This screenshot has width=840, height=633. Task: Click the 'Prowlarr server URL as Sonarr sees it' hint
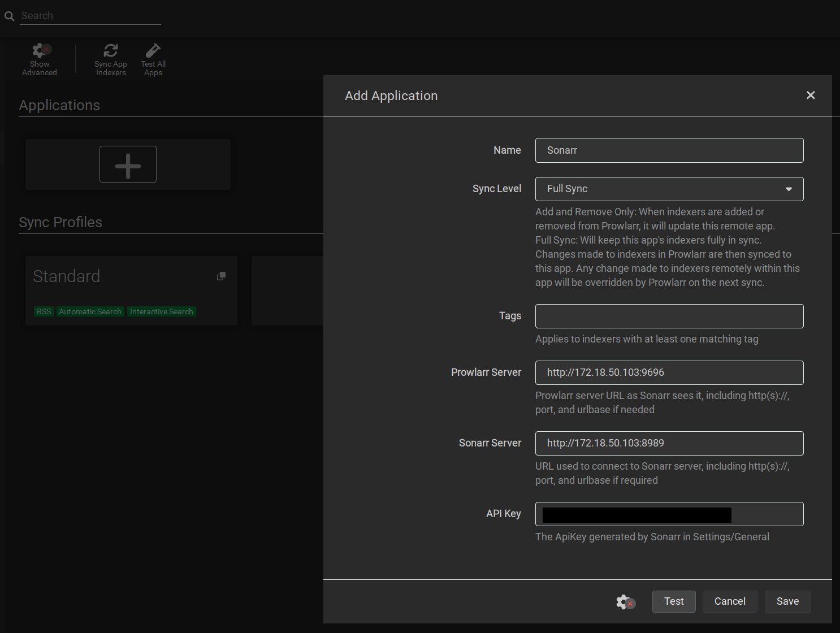click(x=663, y=402)
